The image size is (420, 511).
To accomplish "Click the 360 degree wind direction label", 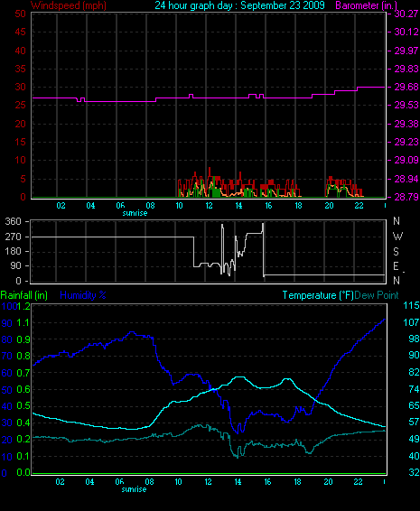I will [x=13, y=221].
